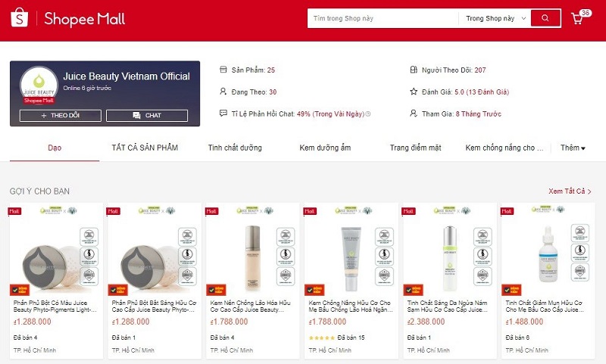Click the Juice Beauty shop avatar logo
The width and height of the screenshot is (606, 364).
pos(39,86)
